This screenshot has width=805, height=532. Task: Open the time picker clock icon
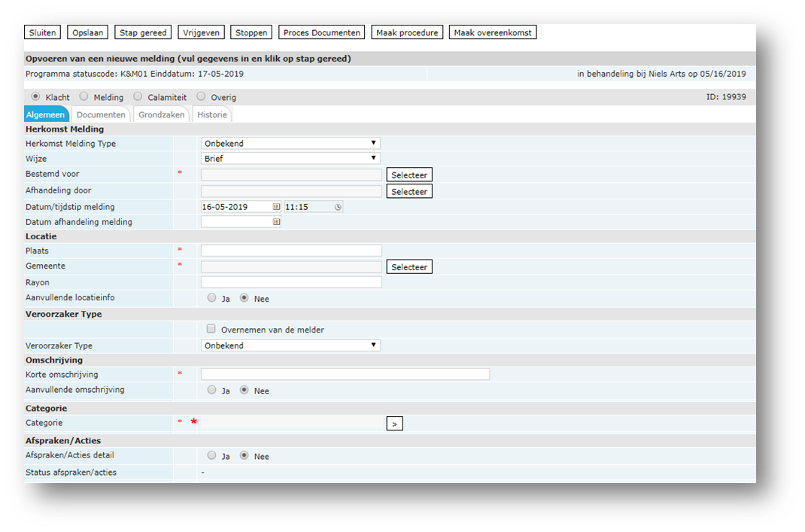[338, 207]
